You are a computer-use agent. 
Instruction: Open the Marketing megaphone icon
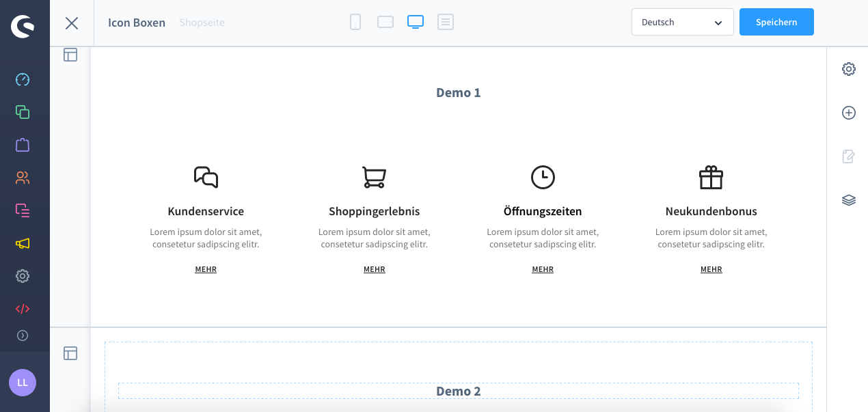click(x=23, y=243)
